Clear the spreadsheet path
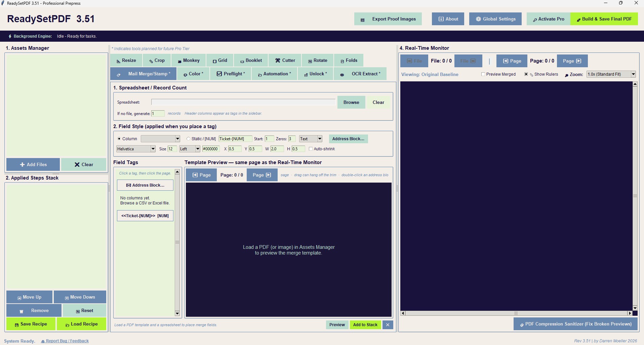This screenshot has width=644, height=345. pyautogui.click(x=378, y=103)
